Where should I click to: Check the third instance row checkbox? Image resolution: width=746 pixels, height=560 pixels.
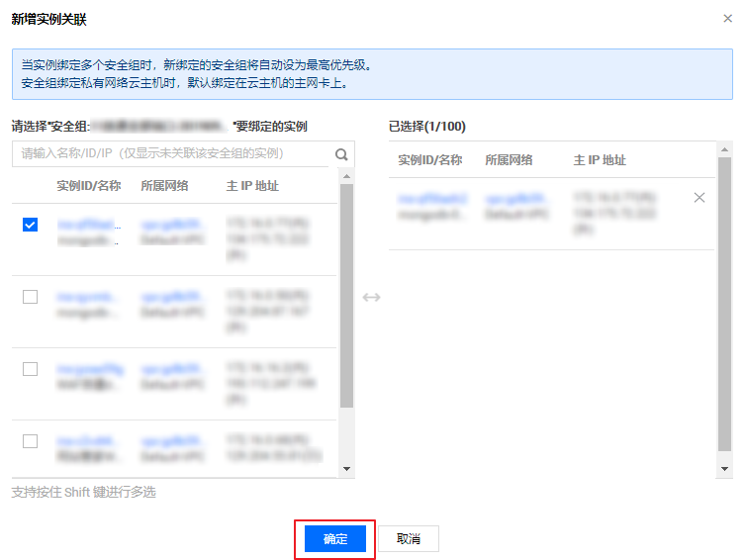click(30, 369)
